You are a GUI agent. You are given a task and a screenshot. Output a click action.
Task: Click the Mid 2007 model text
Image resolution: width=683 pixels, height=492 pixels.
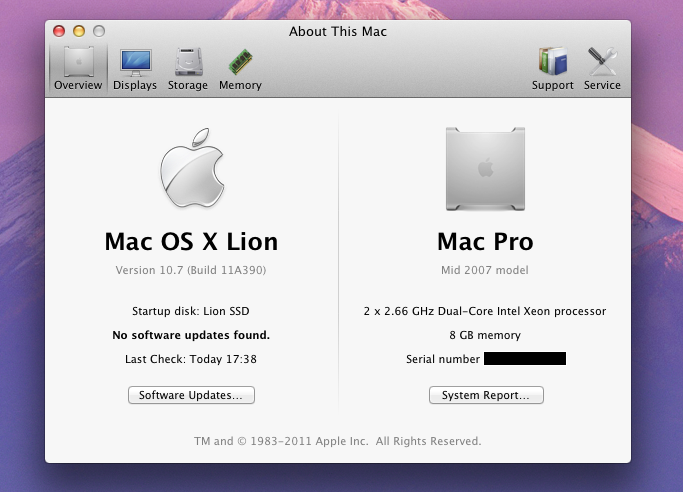coord(485,270)
